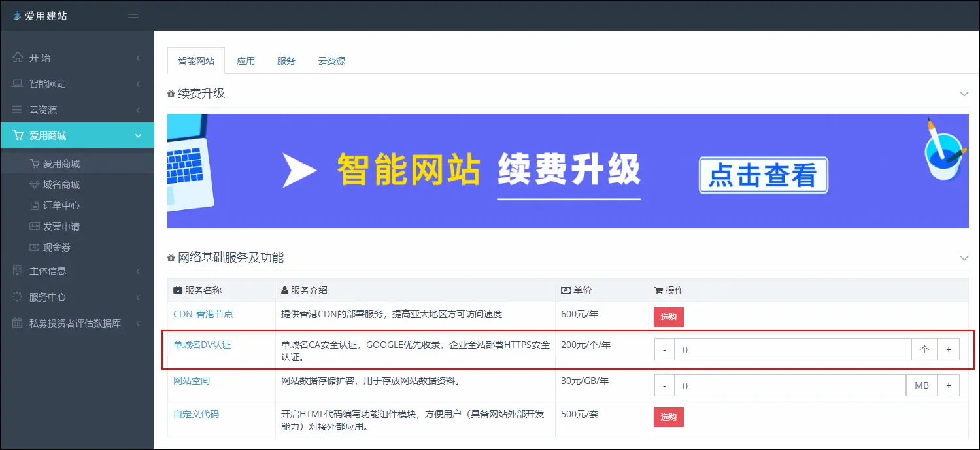Click the 爱用建站 logo icon
The width and height of the screenshot is (980, 450).
click(17, 16)
